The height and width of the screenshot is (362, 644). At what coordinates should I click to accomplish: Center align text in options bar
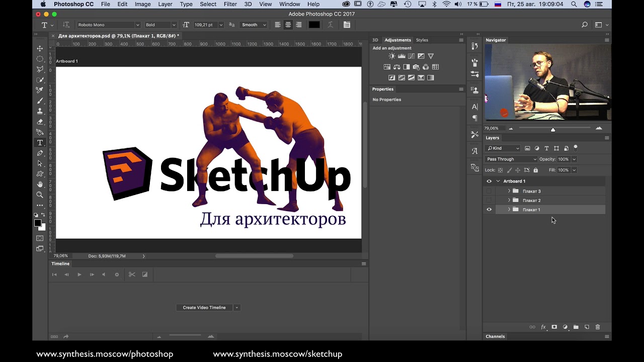click(x=288, y=25)
